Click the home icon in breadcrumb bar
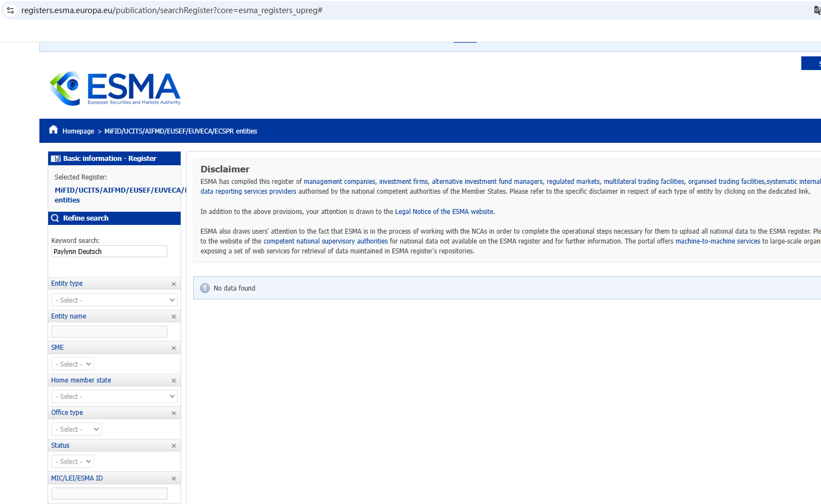Viewport: 821px width, 504px height. click(x=53, y=130)
